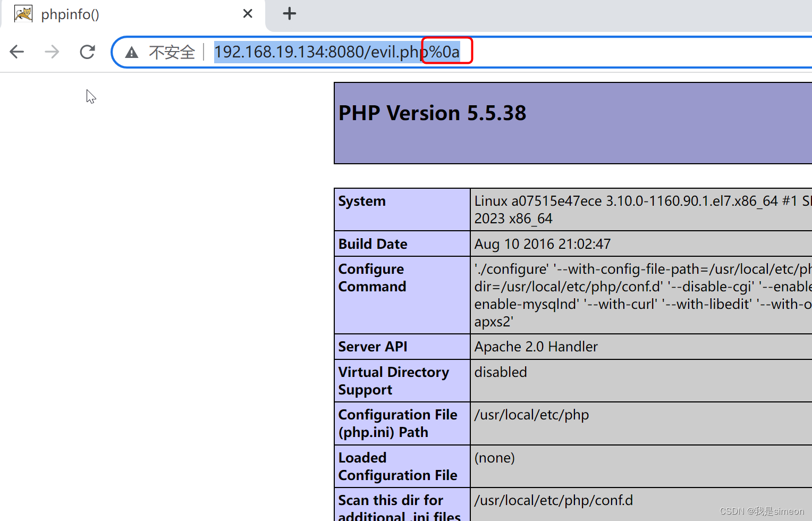Click the Build Date row label
The height and width of the screenshot is (521, 812).
coord(373,244)
